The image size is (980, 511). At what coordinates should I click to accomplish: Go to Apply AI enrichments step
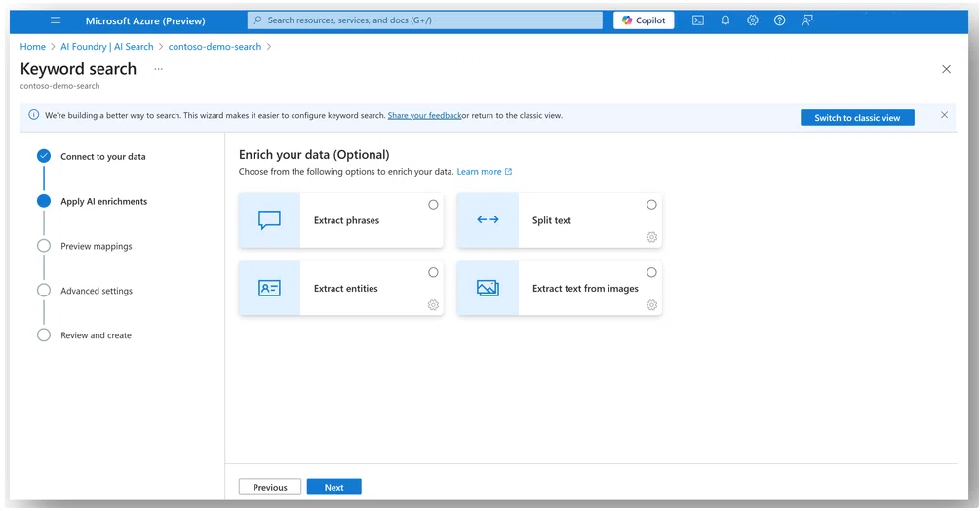click(103, 201)
